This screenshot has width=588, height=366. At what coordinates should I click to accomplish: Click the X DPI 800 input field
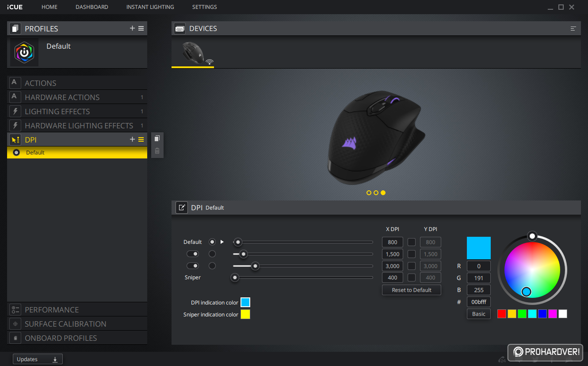[x=393, y=242]
